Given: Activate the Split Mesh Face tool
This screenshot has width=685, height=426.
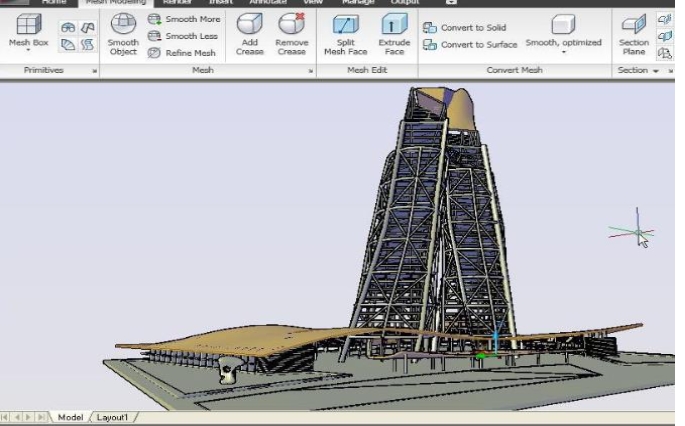Looking at the screenshot, I should [346, 34].
